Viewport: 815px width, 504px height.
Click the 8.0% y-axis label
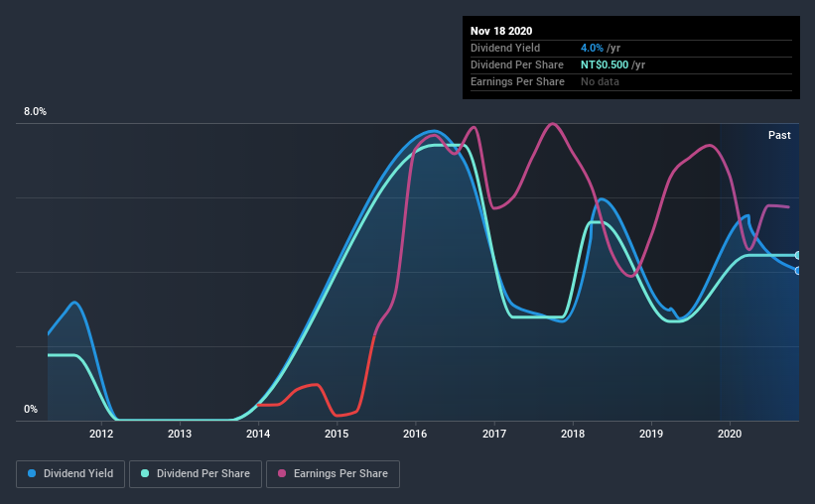35,112
